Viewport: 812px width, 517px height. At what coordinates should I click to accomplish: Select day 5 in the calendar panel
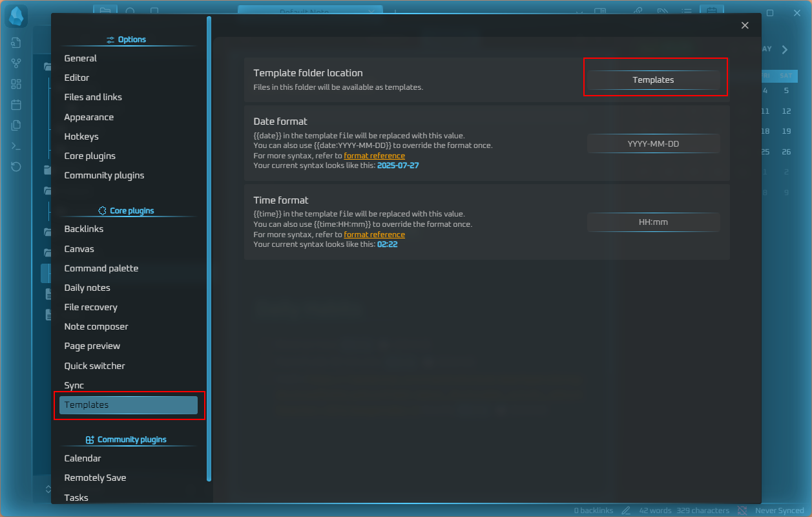tap(786, 90)
